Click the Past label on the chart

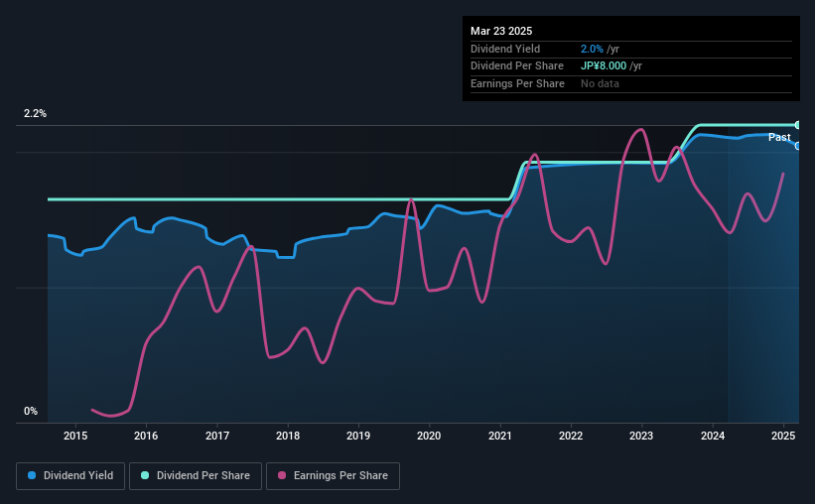779,137
